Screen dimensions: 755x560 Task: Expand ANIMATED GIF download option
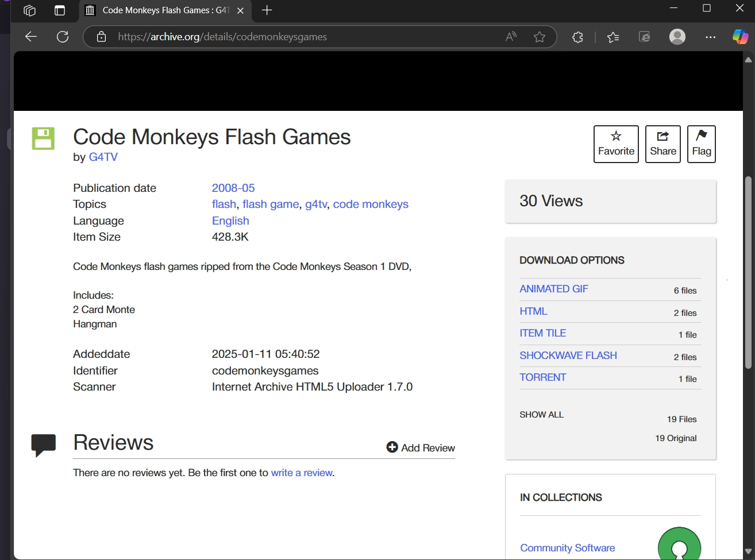point(554,289)
